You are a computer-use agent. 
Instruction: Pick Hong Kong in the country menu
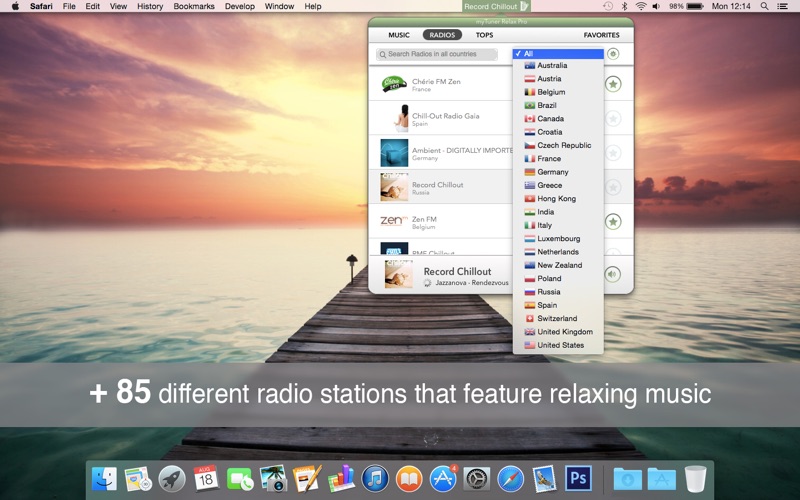(558, 198)
